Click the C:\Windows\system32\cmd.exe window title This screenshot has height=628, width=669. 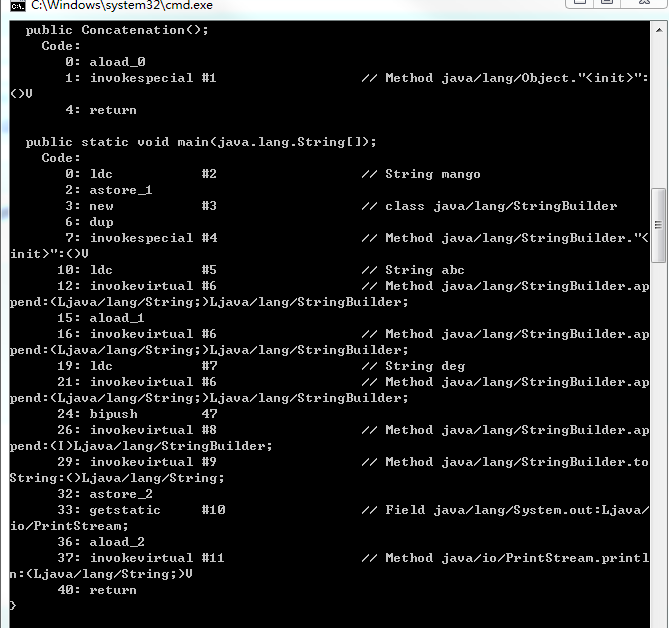click(x=122, y=5)
